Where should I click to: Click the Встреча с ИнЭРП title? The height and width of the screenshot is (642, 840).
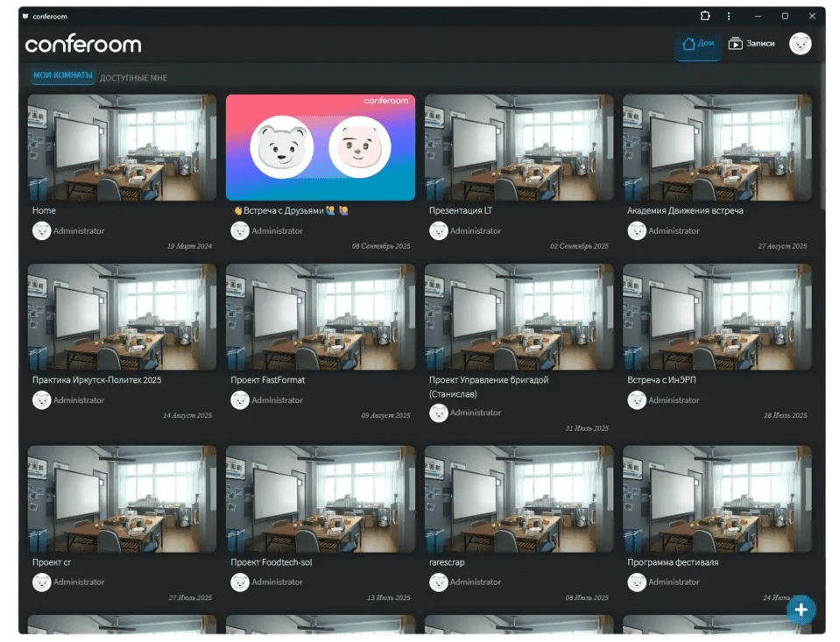coord(661,380)
